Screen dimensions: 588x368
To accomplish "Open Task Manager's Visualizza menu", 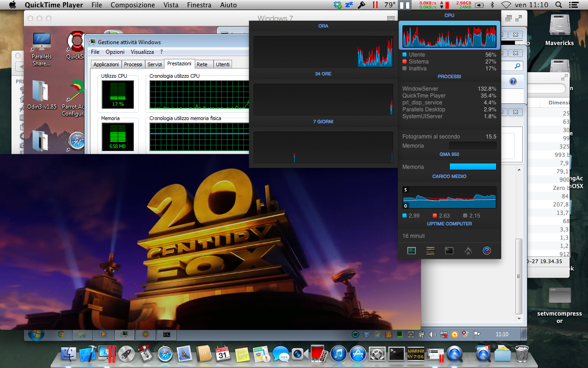I will pos(142,52).
